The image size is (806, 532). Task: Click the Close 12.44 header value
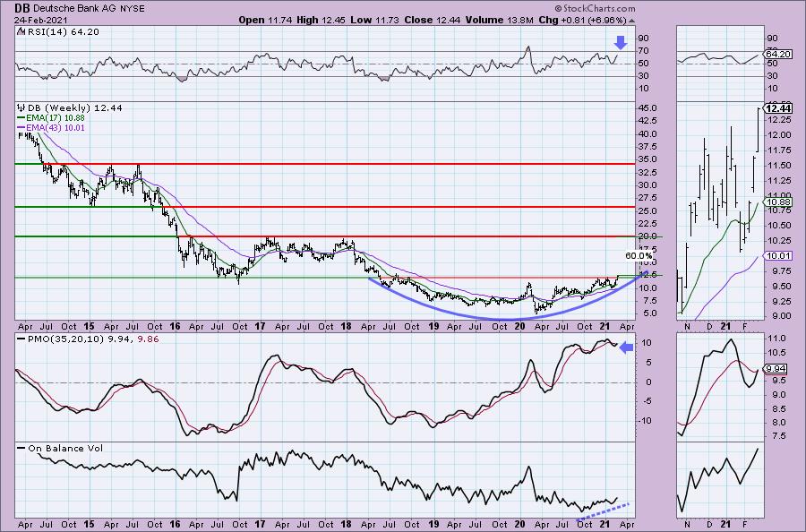(x=433, y=20)
